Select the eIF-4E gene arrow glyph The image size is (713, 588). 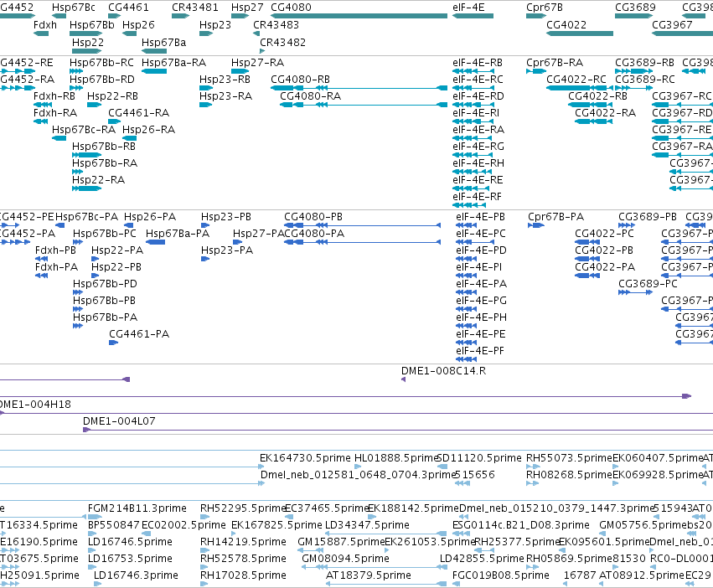pyautogui.click(x=473, y=16)
